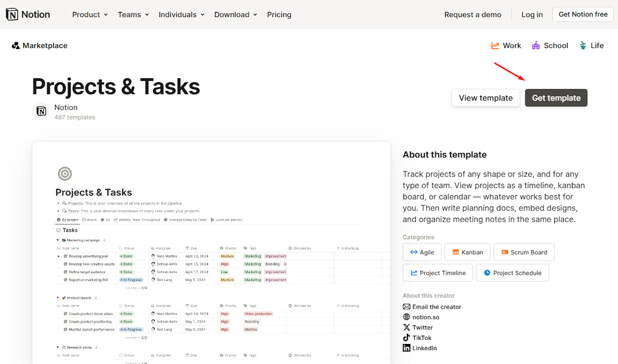The width and height of the screenshot is (618, 364).
Task: Expand the Develop advertising plan row
Action: click(x=59, y=256)
